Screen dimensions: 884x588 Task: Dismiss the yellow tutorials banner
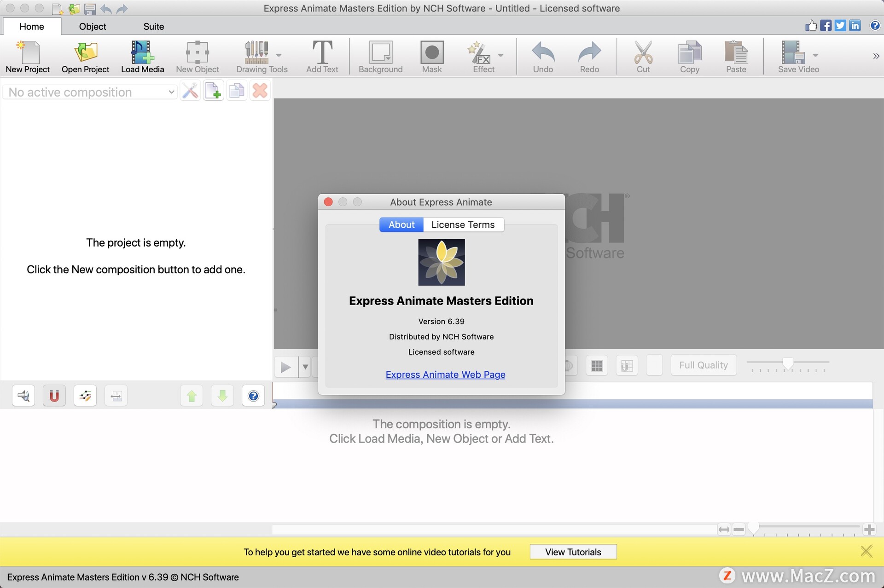[867, 551]
